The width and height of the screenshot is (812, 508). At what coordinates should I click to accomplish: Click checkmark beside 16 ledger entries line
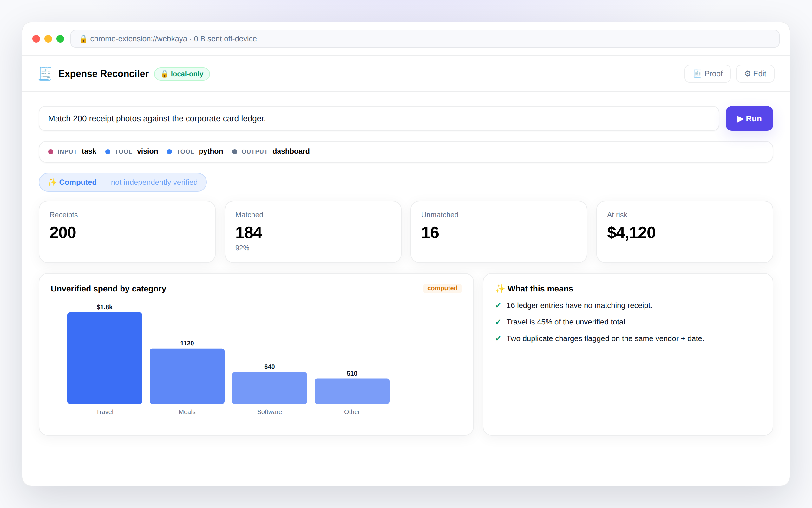498,305
